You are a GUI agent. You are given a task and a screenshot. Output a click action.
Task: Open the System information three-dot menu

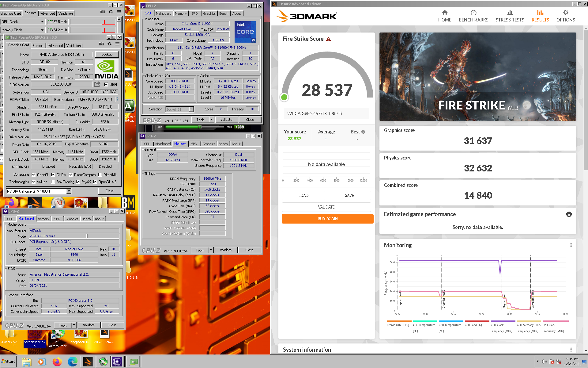click(x=571, y=350)
